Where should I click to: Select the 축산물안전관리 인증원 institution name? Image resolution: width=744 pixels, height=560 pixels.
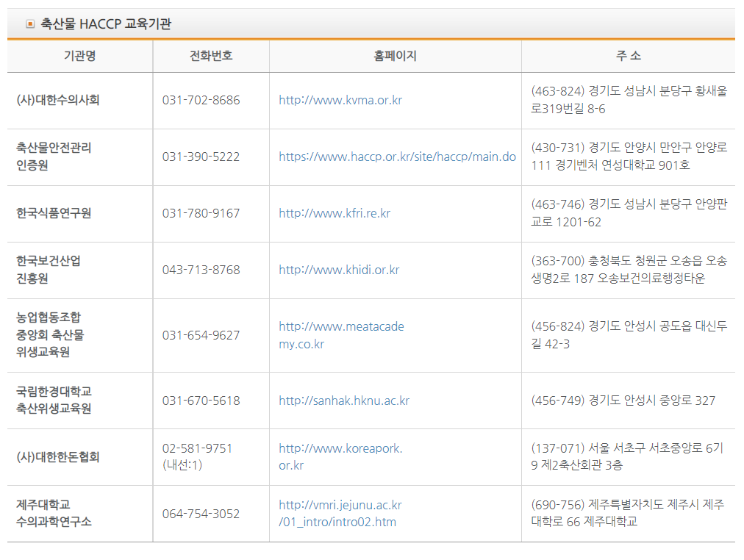(54, 156)
